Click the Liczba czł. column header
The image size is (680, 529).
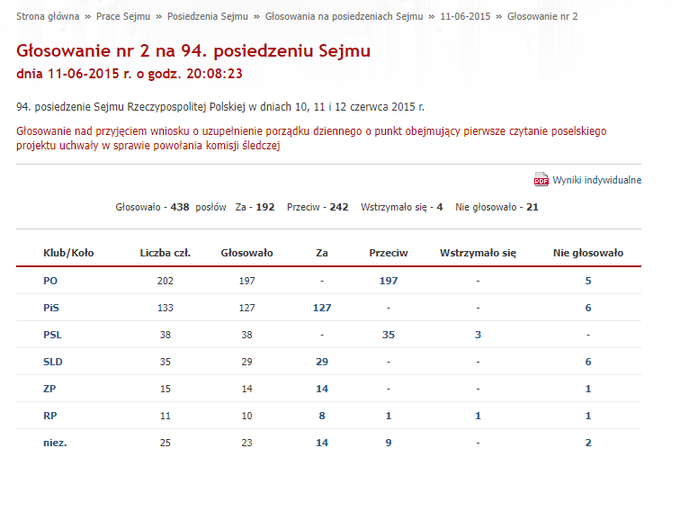click(x=165, y=253)
